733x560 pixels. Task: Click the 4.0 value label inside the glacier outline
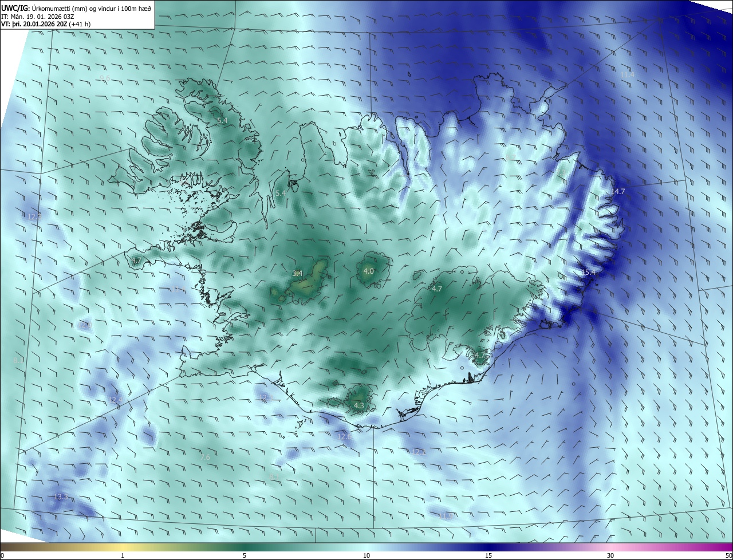(369, 271)
